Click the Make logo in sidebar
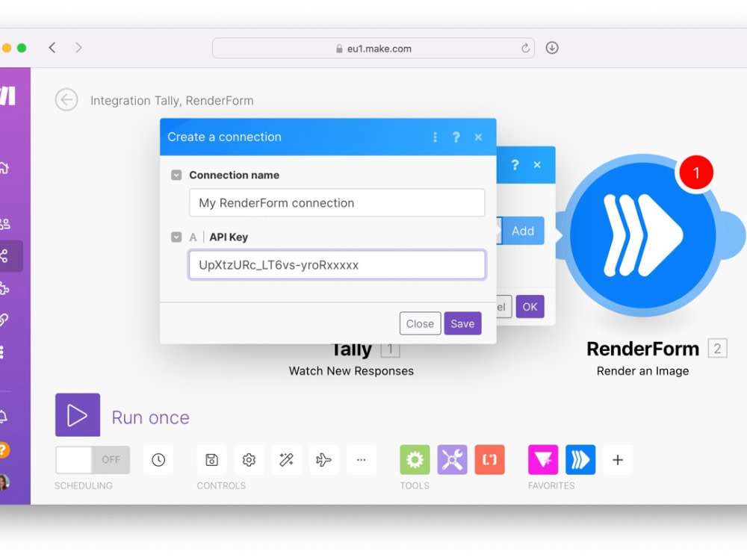This screenshot has height=560, width=747. coord(8,96)
